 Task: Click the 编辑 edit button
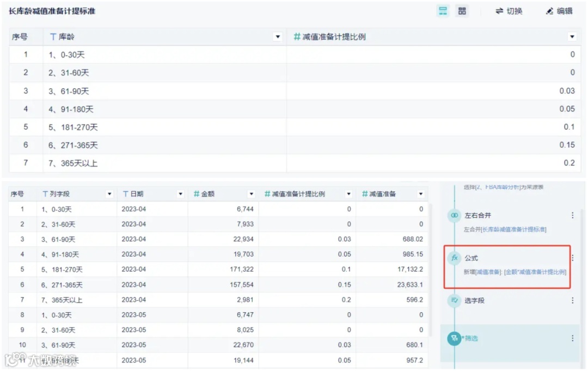coord(559,10)
